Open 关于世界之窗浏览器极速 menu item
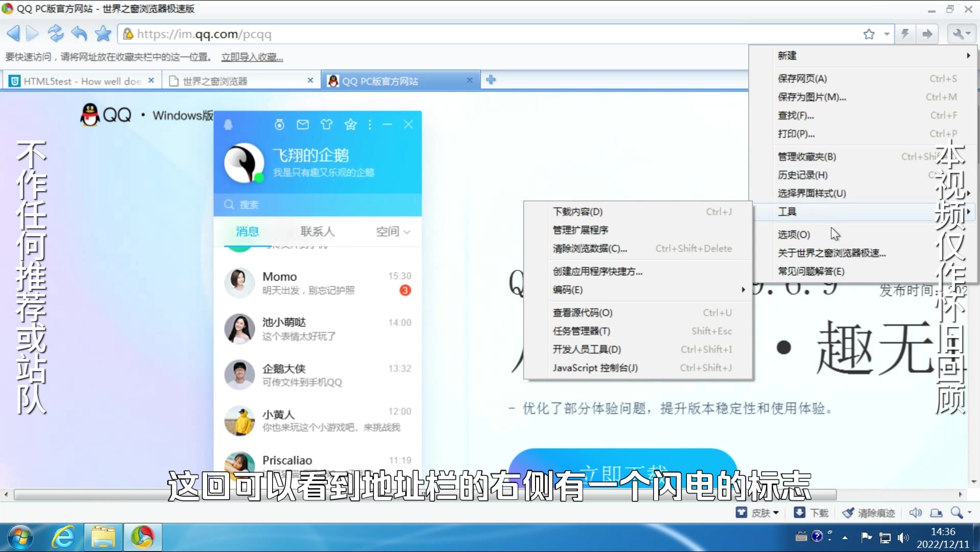This screenshot has height=552, width=980. tap(863, 252)
